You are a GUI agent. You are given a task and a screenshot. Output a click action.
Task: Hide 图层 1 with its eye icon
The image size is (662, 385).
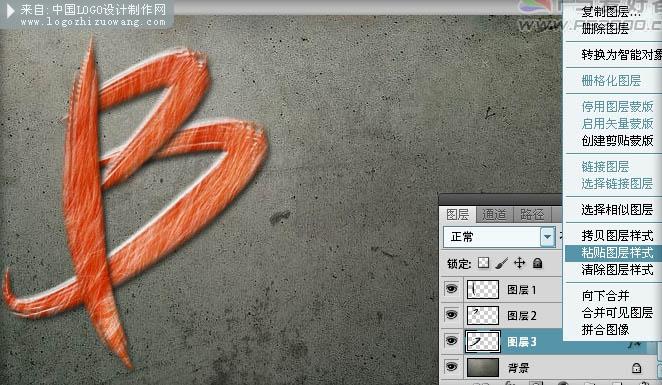click(451, 289)
